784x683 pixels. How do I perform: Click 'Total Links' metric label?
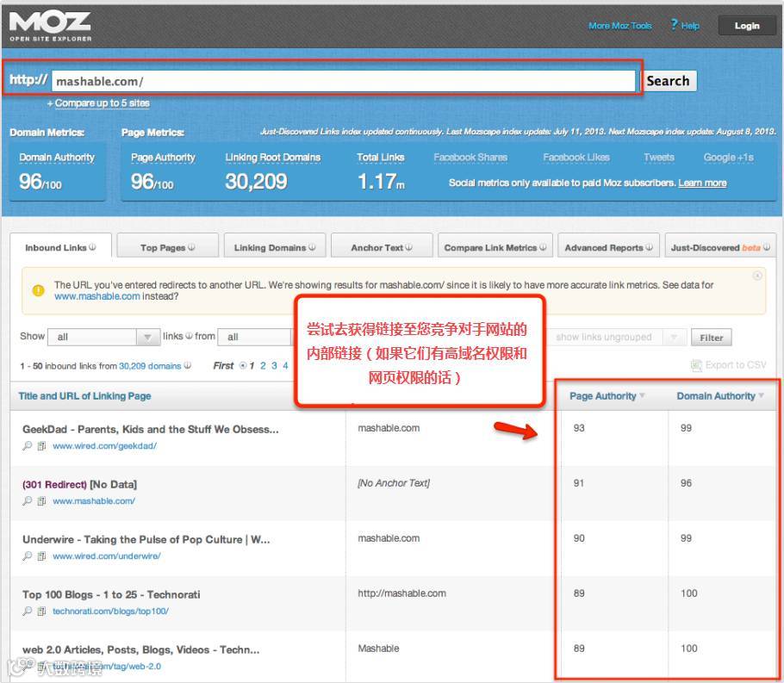381,158
